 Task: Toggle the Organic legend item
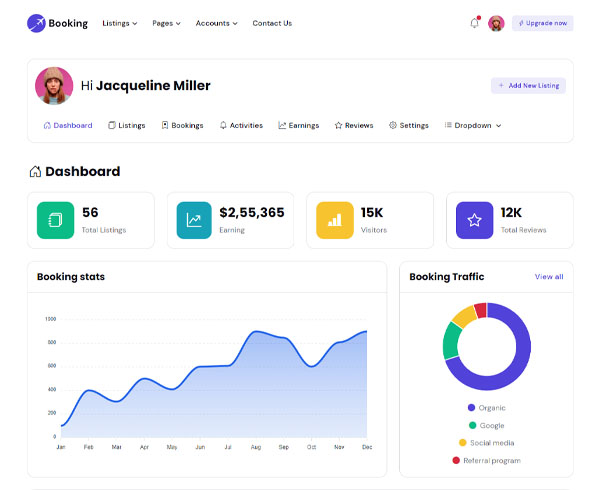[487, 408]
